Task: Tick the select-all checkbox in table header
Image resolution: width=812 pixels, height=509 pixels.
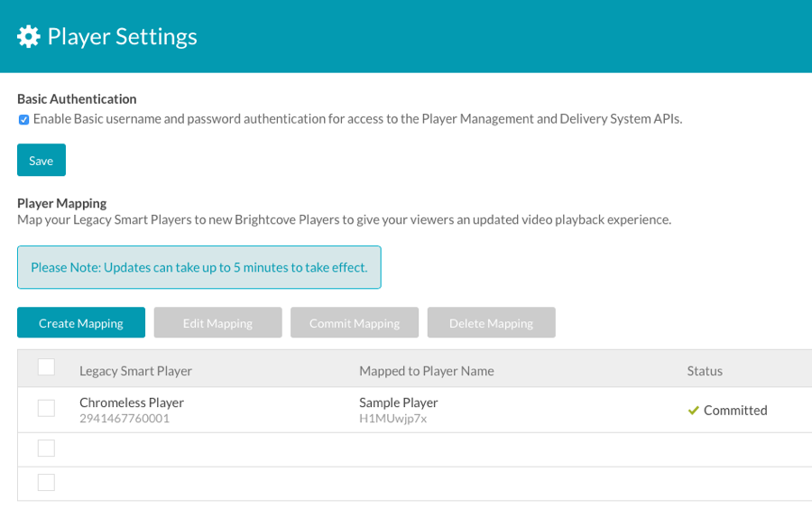Action: click(x=46, y=367)
